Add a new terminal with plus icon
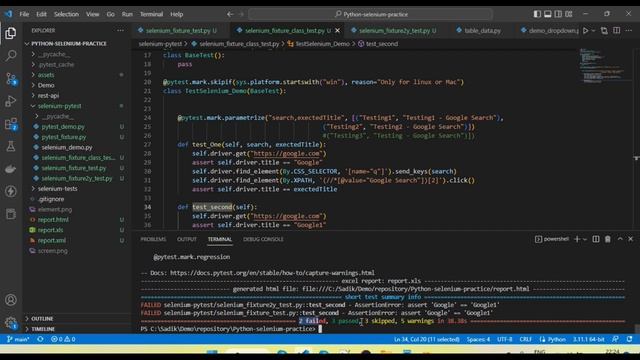The width and height of the screenshot is (640, 360). [577, 239]
